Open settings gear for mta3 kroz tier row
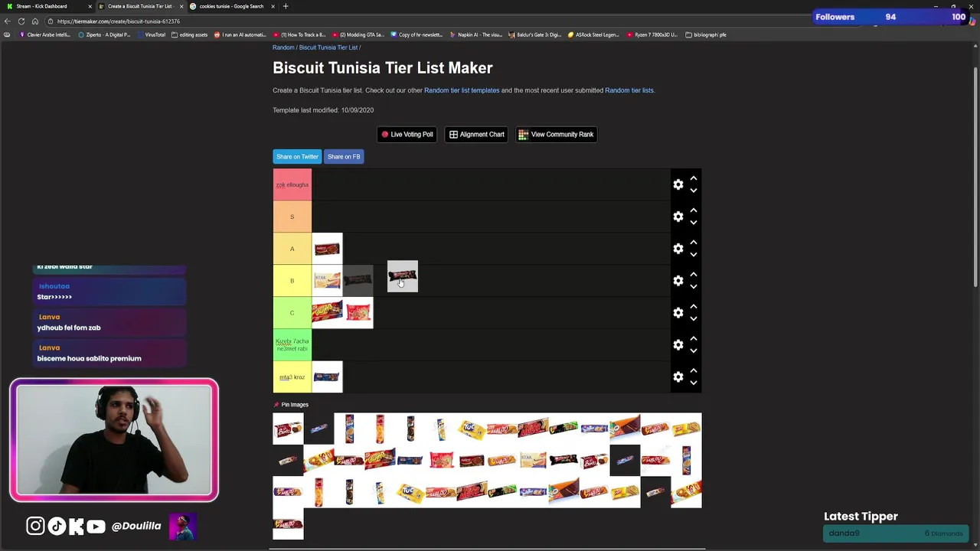The height and width of the screenshot is (551, 980). 678,377
